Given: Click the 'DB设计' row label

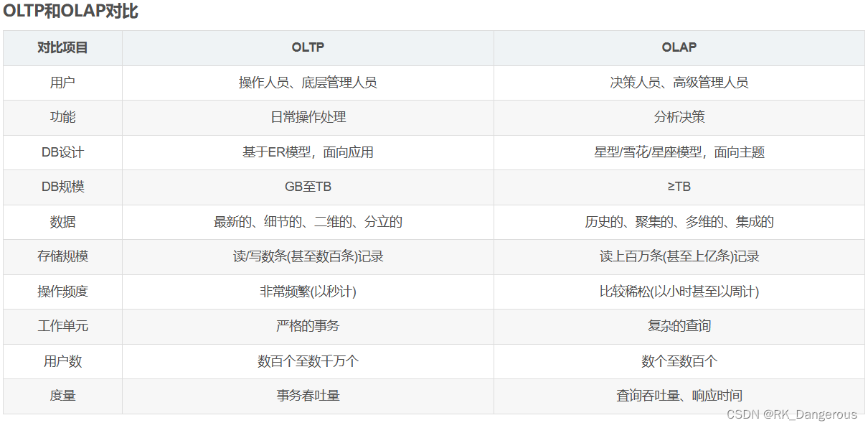Looking at the screenshot, I should pyautogui.click(x=62, y=152).
